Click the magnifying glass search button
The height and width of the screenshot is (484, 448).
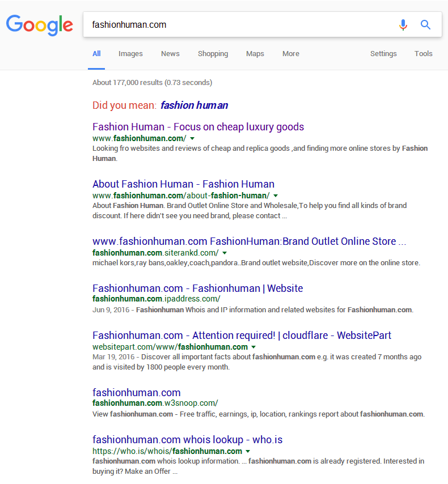425,25
